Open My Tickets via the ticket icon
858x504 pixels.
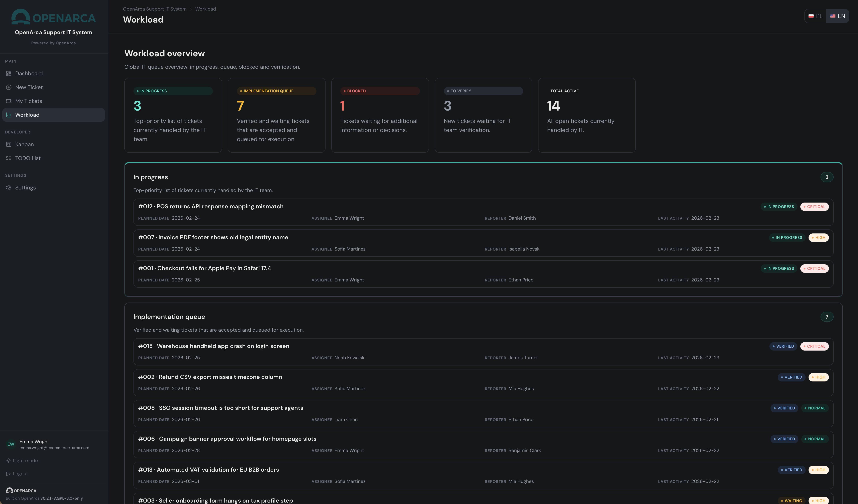pyautogui.click(x=9, y=101)
